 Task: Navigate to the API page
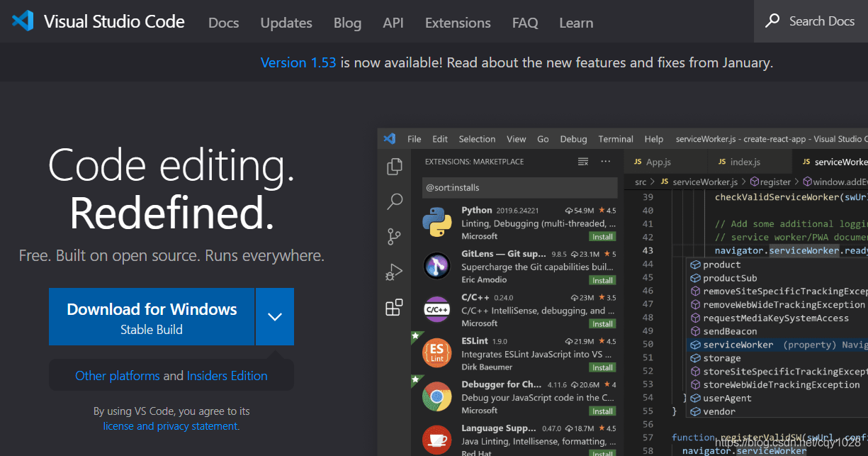393,23
